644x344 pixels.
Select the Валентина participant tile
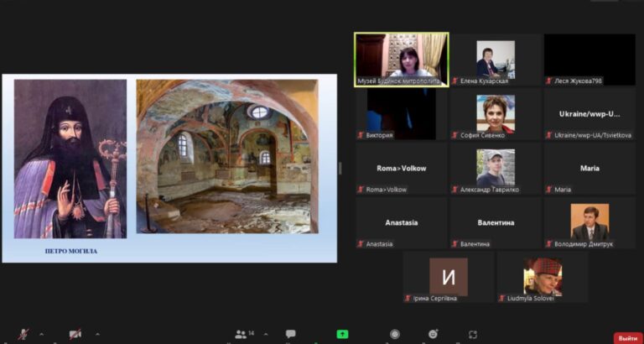[496, 222]
